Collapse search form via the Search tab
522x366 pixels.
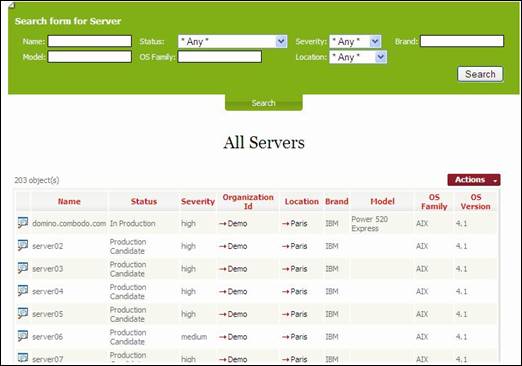click(x=264, y=103)
